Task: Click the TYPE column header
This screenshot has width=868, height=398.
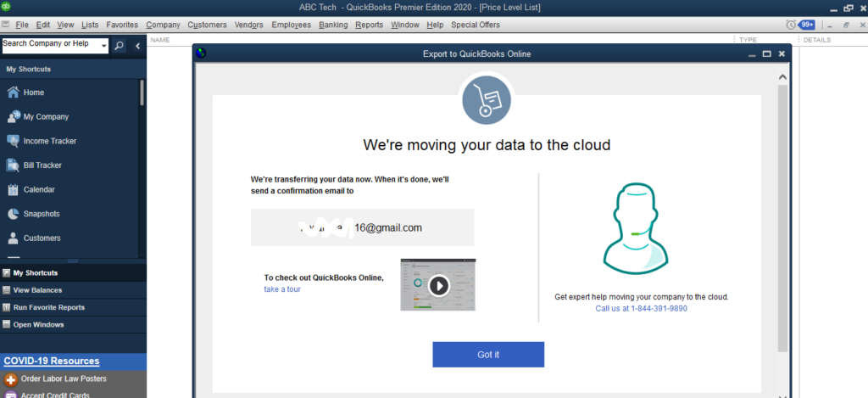Action: [x=748, y=40]
